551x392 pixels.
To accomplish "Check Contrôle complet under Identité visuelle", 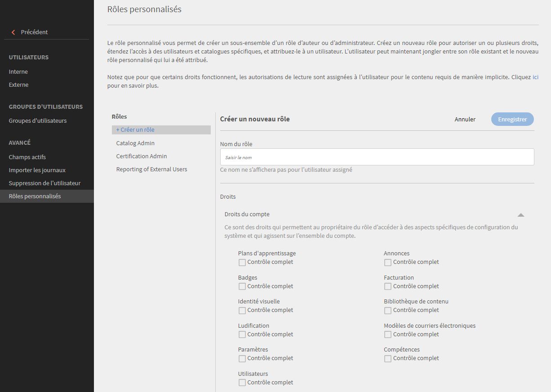I will 242,310.
